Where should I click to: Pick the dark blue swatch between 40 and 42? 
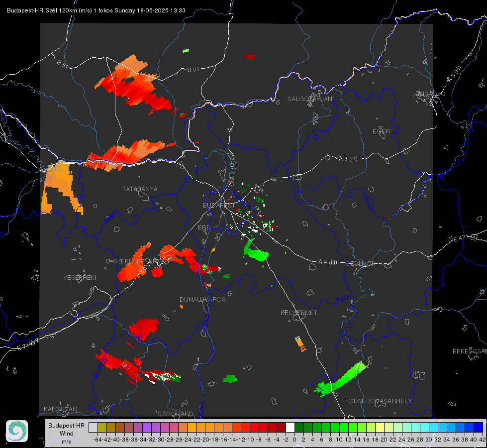(x=479, y=428)
